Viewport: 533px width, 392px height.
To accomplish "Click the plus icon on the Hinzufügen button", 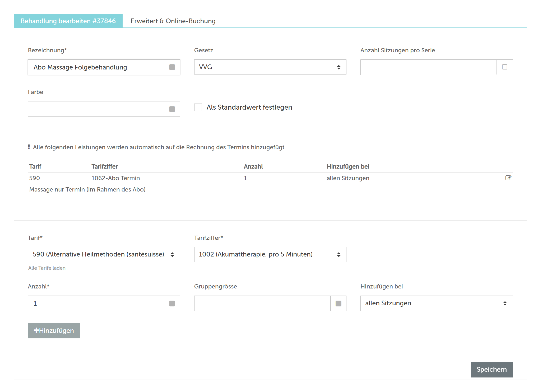I will 36,330.
